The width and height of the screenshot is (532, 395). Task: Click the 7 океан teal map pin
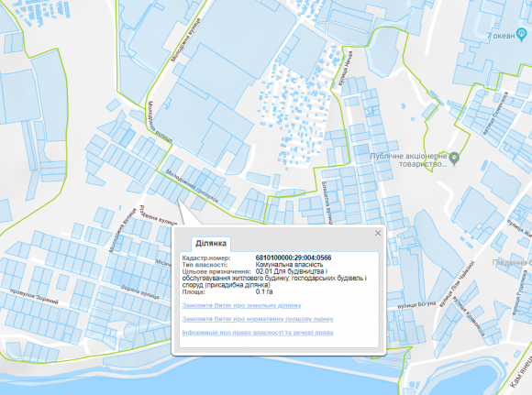coord(521,35)
